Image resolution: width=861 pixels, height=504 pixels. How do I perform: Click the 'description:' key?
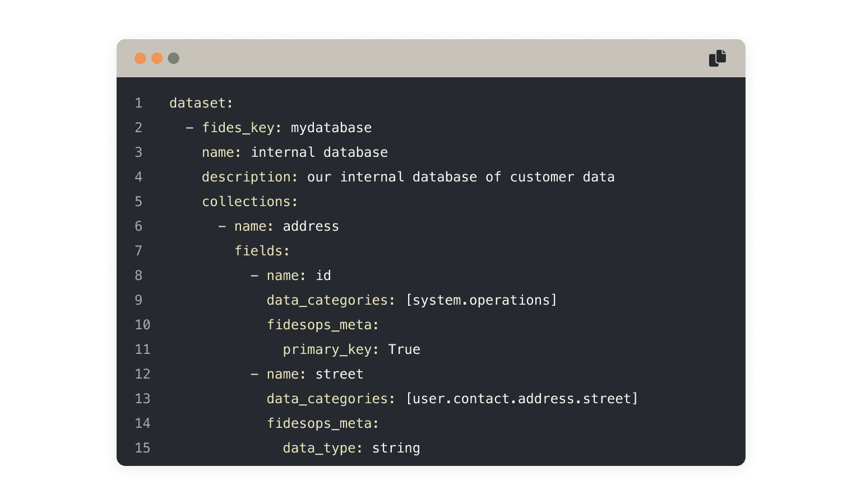(x=250, y=177)
